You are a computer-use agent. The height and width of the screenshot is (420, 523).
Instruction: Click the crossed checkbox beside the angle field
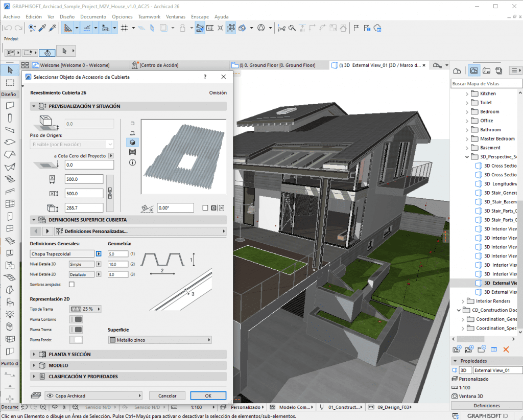click(214, 208)
